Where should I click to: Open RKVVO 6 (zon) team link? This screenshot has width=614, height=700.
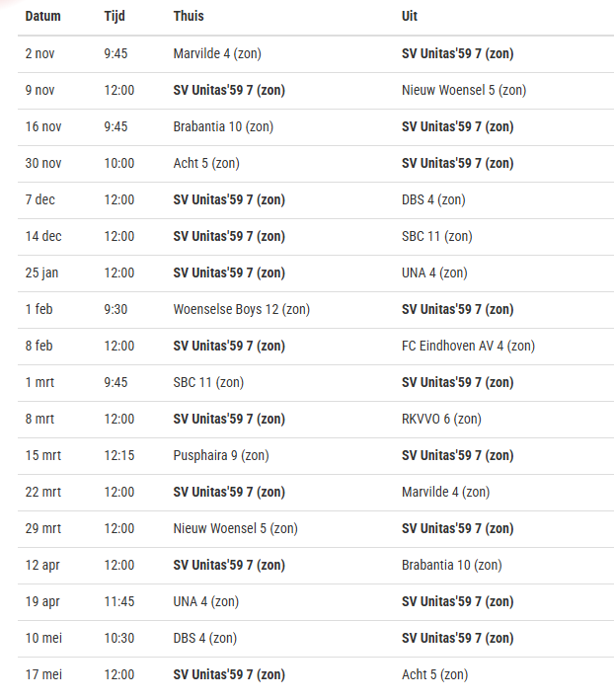tap(441, 420)
